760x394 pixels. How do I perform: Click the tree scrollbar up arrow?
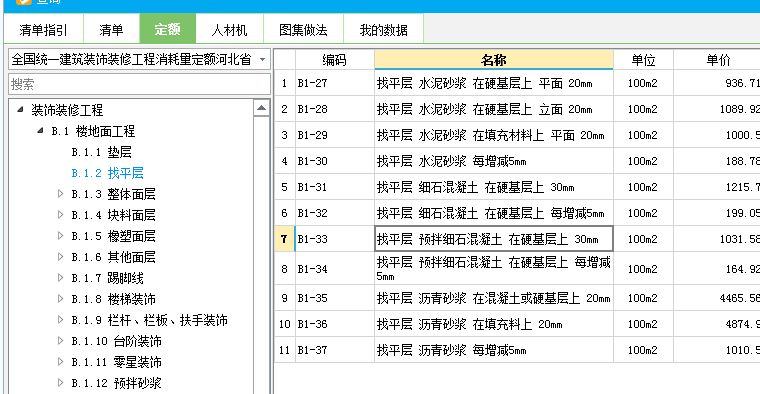(261, 108)
